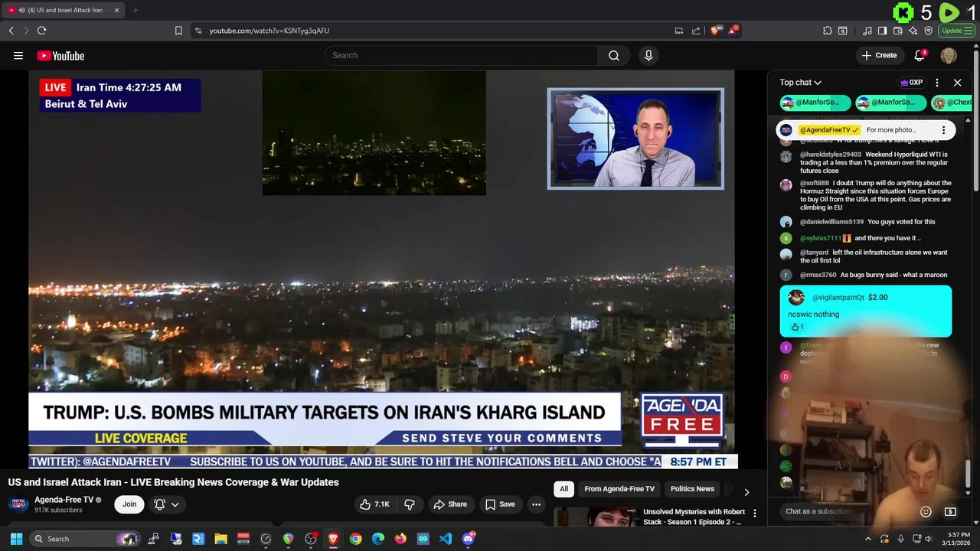
Task: Open Agenda-Free TV channel name link
Action: pyautogui.click(x=64, y=500)
